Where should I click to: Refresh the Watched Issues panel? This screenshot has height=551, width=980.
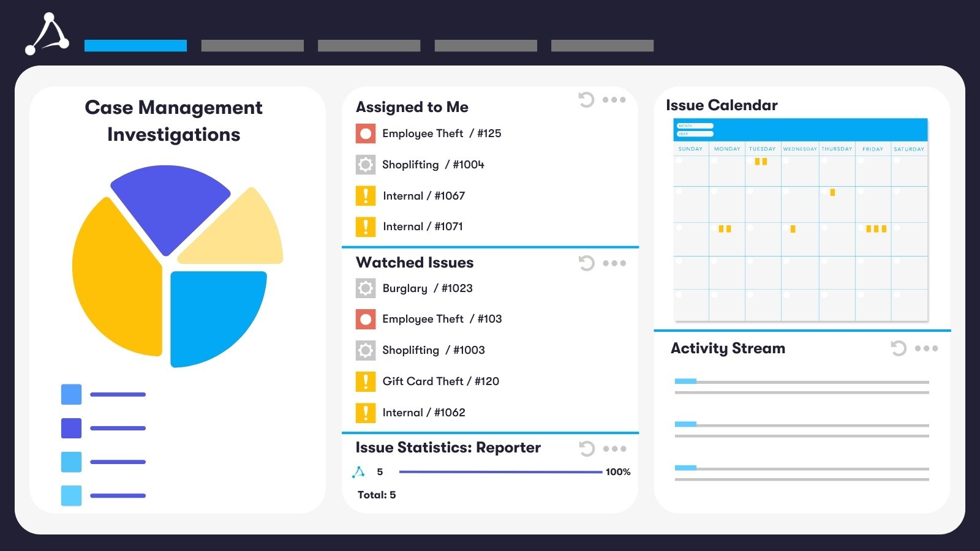pos(586,263)
